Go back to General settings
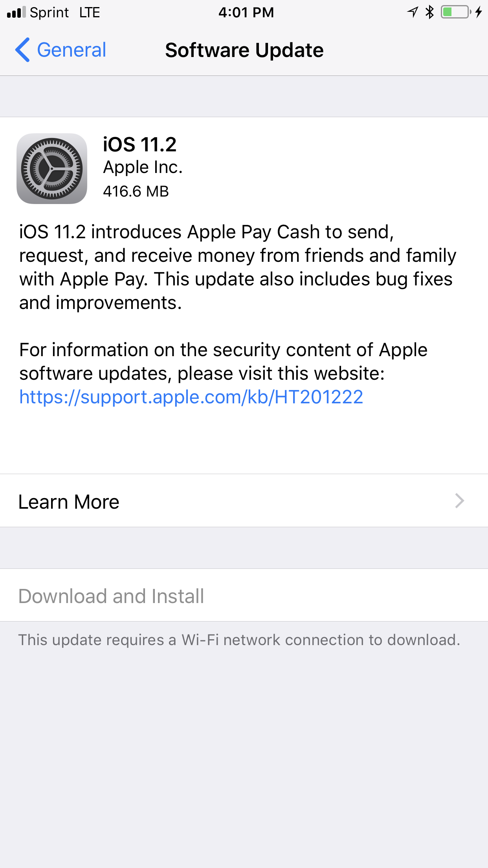Image resolution: width=488 pixels, height=868 pixels. click(61, 50)
